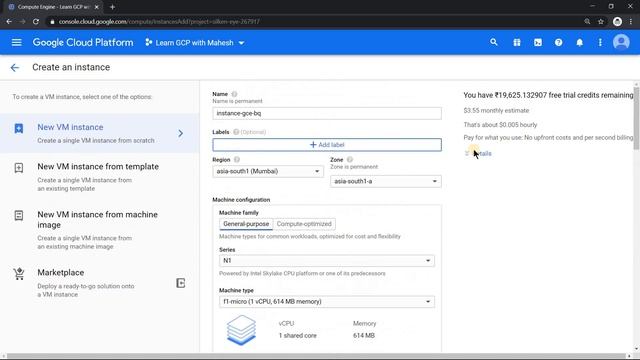
Task: Click the $3.55 monthly estimate text
Action: 496,111
